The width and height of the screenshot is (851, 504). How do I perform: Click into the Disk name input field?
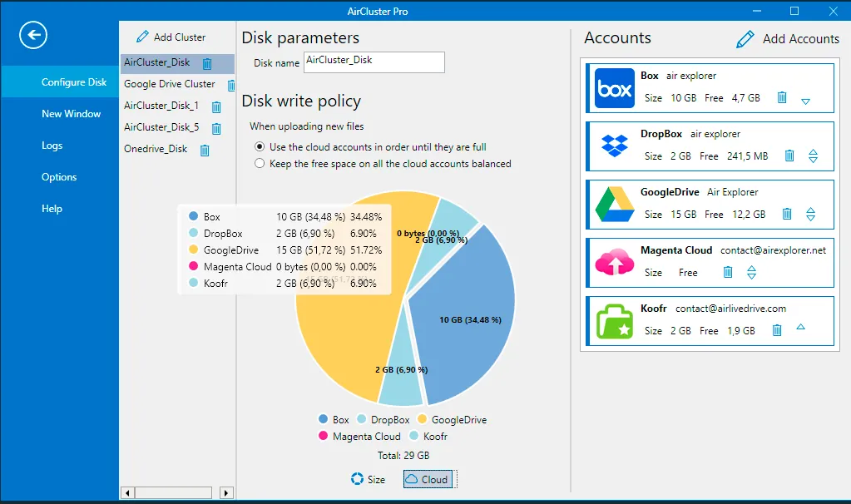tap(374, 62)
